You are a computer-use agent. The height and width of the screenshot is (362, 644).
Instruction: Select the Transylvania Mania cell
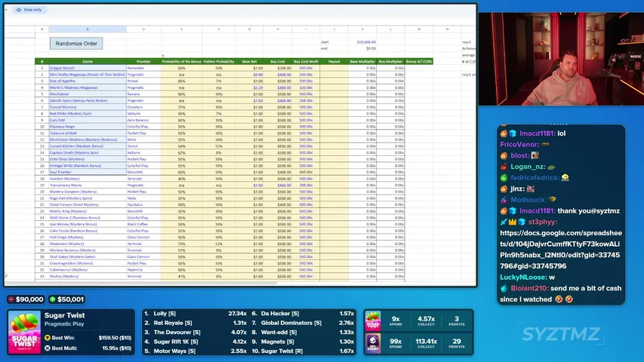point(88,186)
